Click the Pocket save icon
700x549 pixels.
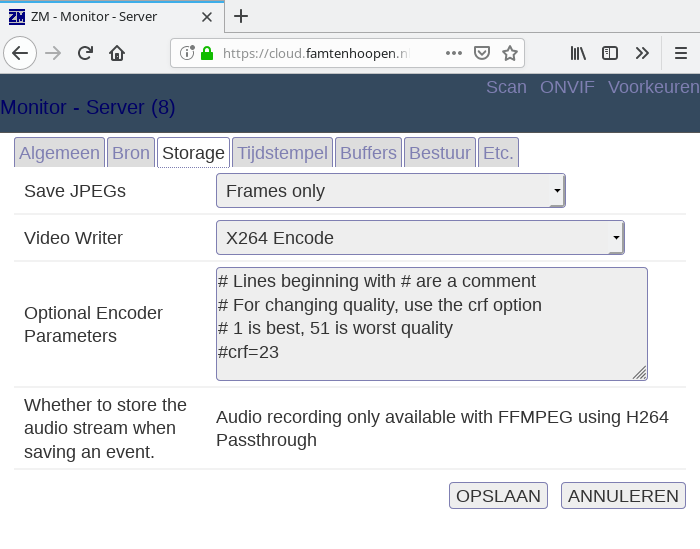[481, 53]
